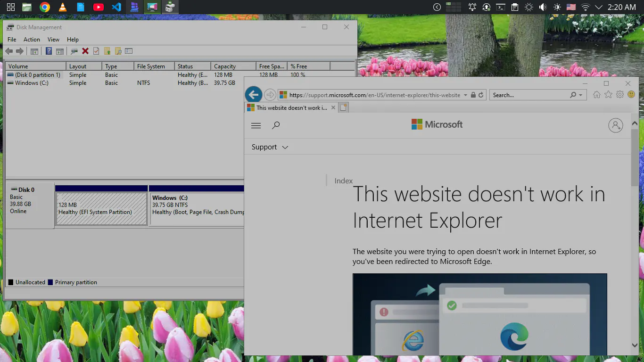Open the hamburger menu on the Microsoft page

pos(256,125)
